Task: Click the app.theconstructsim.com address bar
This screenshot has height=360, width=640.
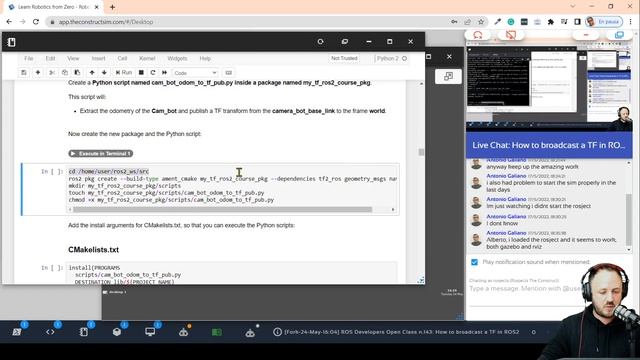Action: click(x=249, y=22)
